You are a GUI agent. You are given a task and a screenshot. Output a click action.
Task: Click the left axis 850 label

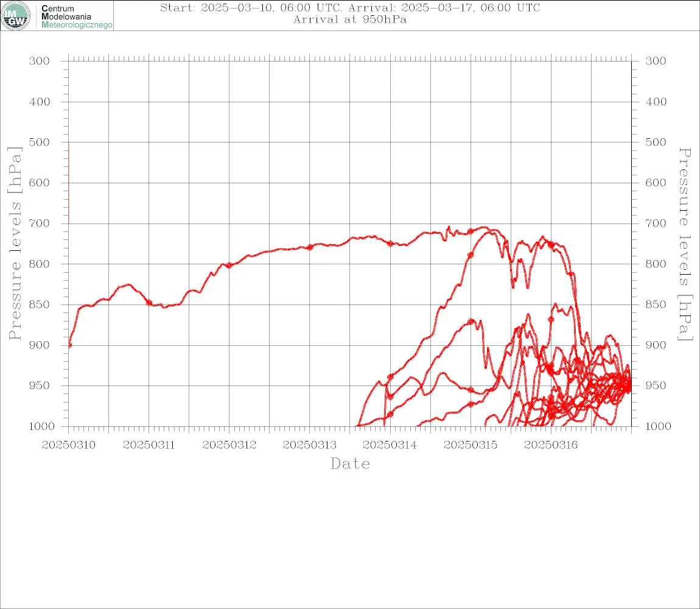click(x=40, y=304)
